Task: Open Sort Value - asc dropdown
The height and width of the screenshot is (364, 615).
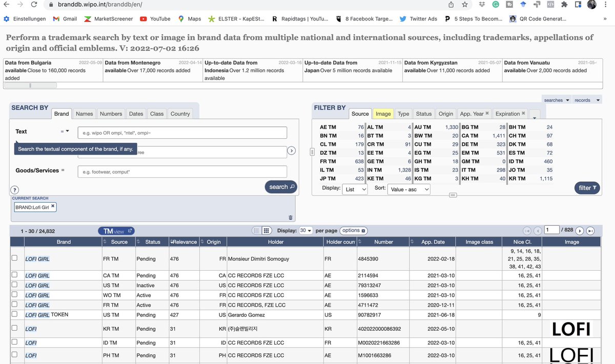Action: click(x=408, y=189)
